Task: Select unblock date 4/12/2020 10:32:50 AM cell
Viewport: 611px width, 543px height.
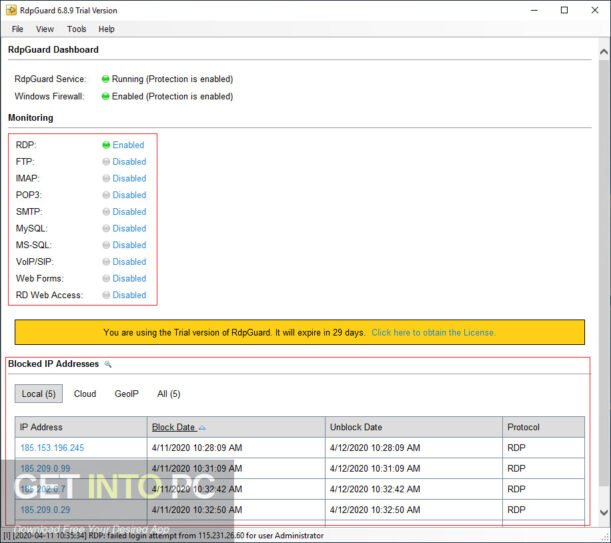Action: pos(414,510)
